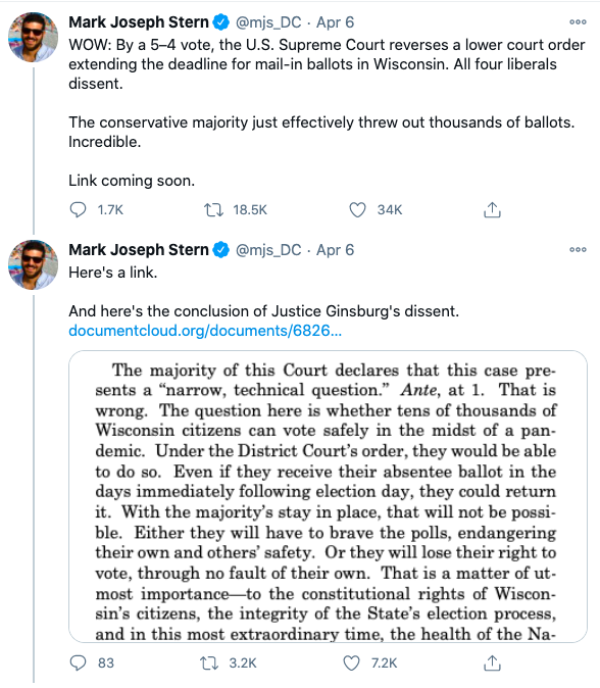Open the @mjs_DC handle on first tweet
600x688 pixels.
[x=268, y=22]
